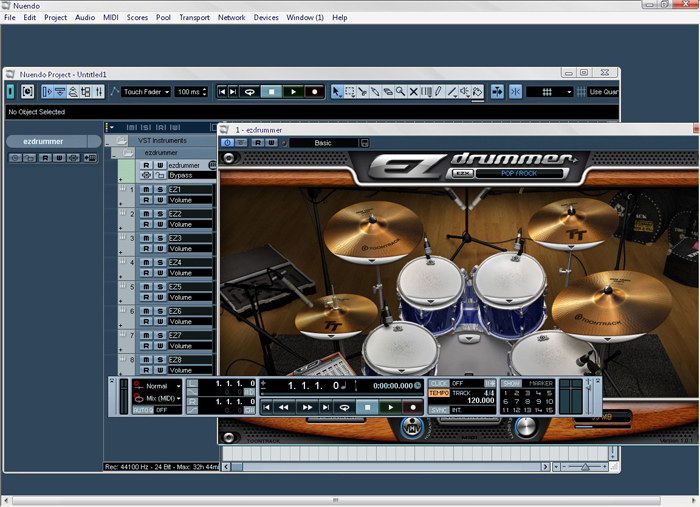Rewind on the Transport panel
Image resolution: width=700 pixels, height=507 pixels.
283,407
